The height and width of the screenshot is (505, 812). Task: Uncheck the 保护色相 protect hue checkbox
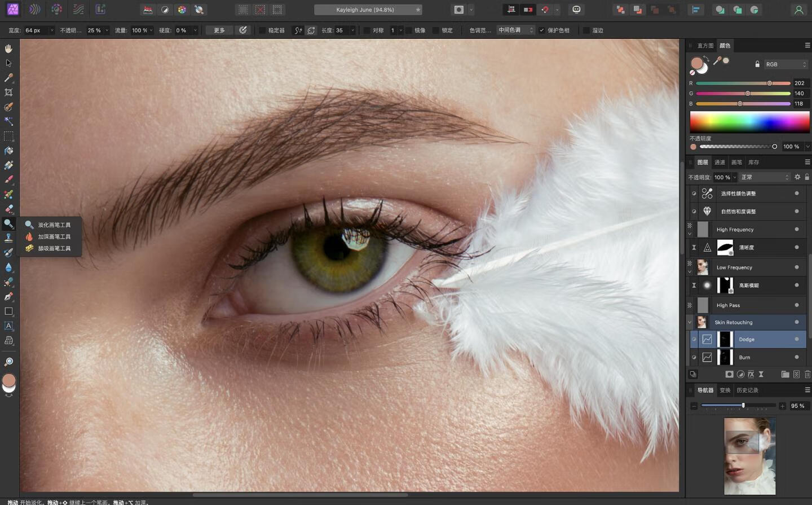(542, 30)
